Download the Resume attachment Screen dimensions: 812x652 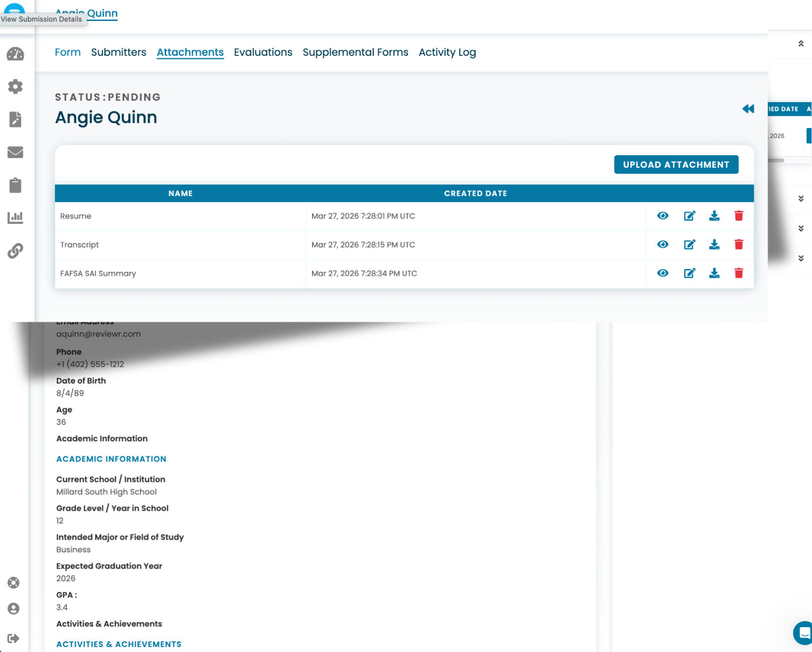(714, 216)
